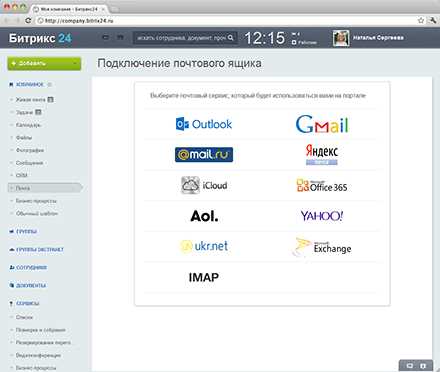Open Календарь in the sidebar

point(28,125)
